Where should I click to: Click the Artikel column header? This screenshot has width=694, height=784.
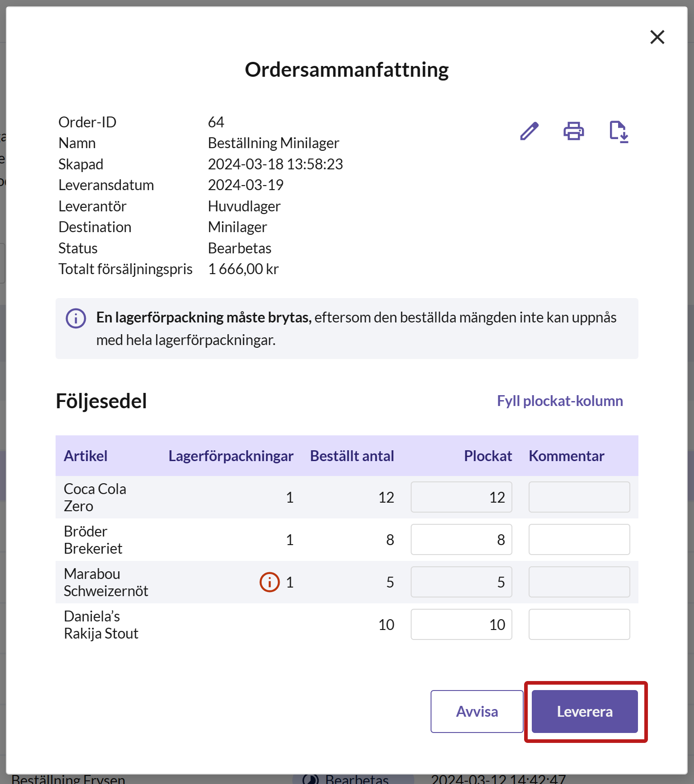pos(85,456)
